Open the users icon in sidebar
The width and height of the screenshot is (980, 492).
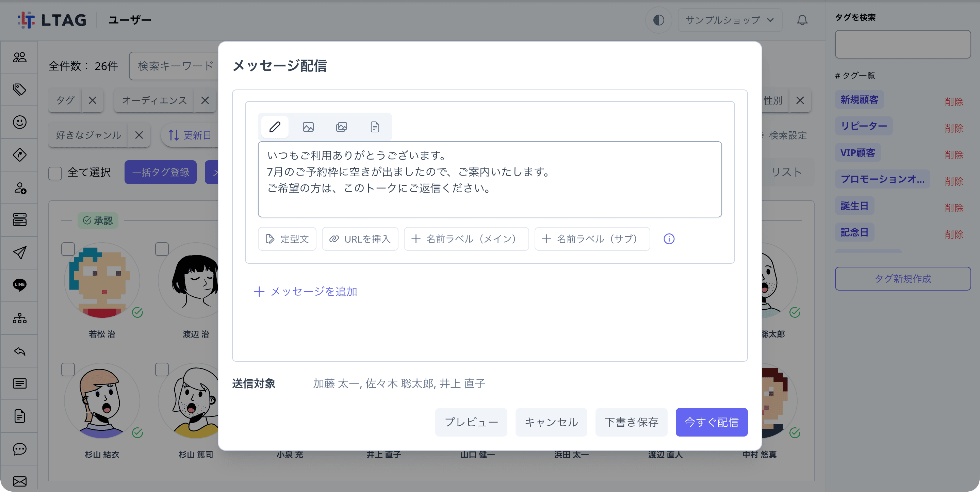(x=19, y=57)
